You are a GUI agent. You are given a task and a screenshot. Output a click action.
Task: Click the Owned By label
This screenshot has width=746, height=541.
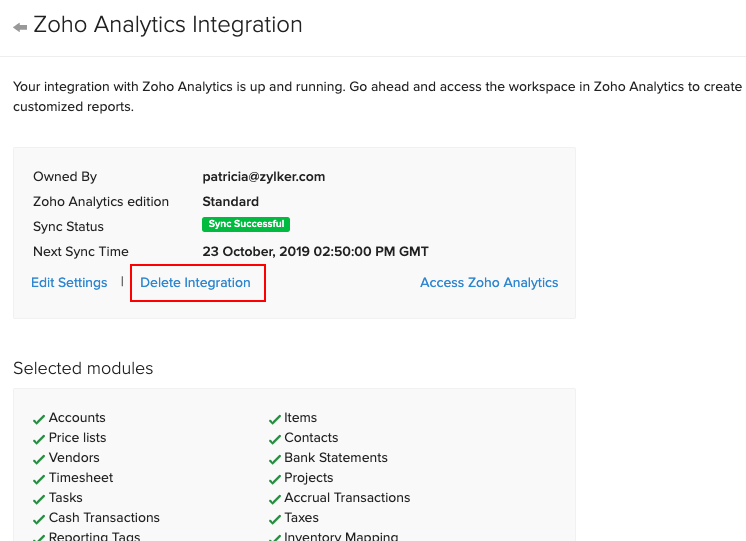(65, 177)
